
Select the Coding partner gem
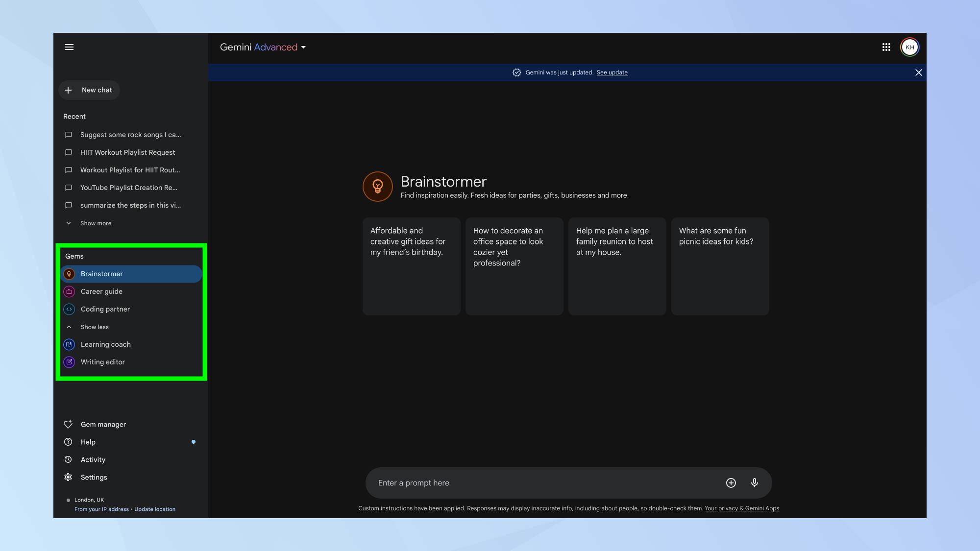tap(105, 310)
